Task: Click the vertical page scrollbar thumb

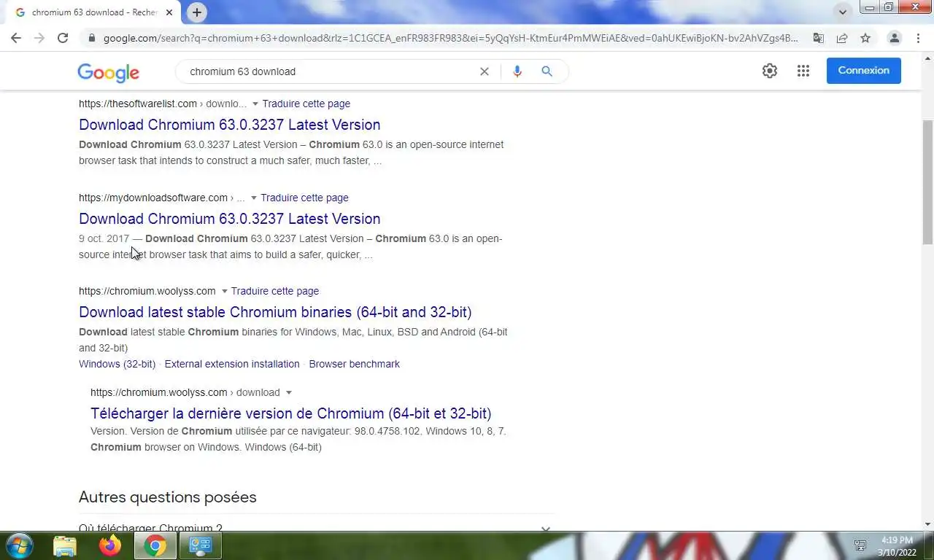Action: coord(928,182)
